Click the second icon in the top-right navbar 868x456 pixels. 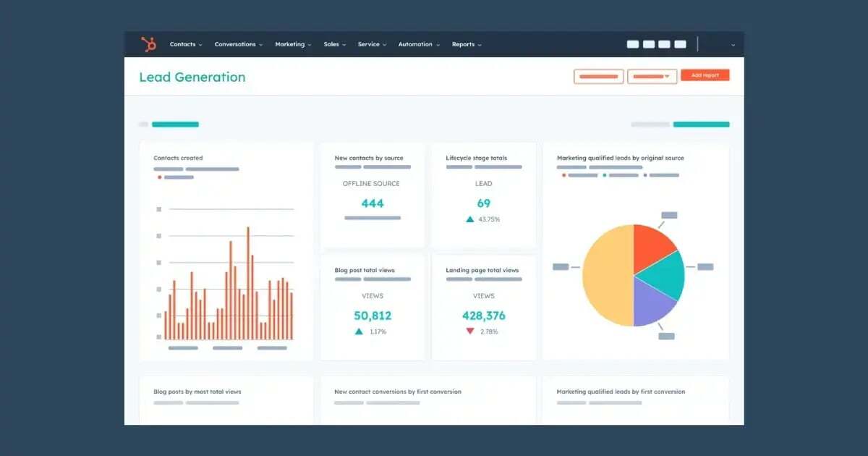point(648,44)
